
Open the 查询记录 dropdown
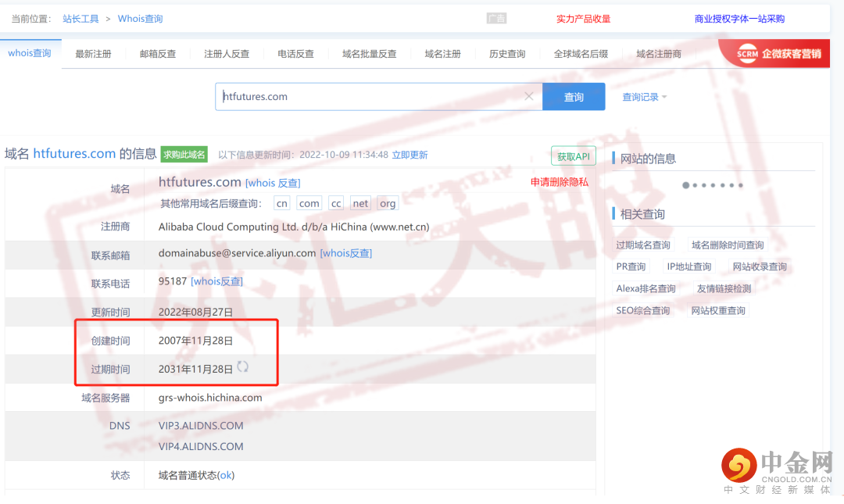click(x=644, y=97)
